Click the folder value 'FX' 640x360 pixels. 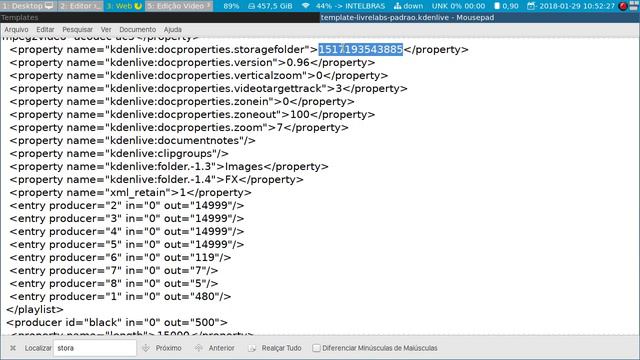tap(231, 180)
